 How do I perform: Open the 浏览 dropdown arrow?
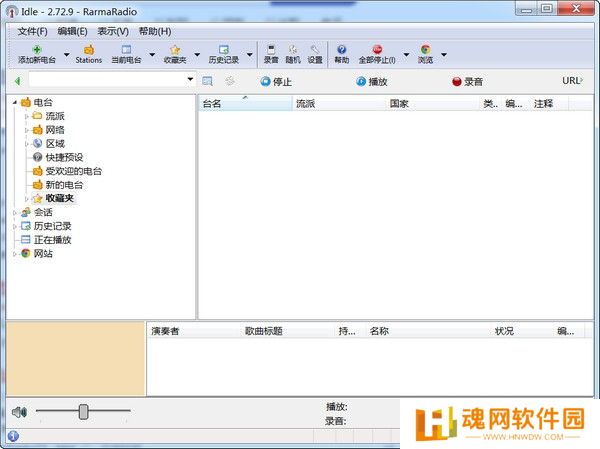[444, 55]
